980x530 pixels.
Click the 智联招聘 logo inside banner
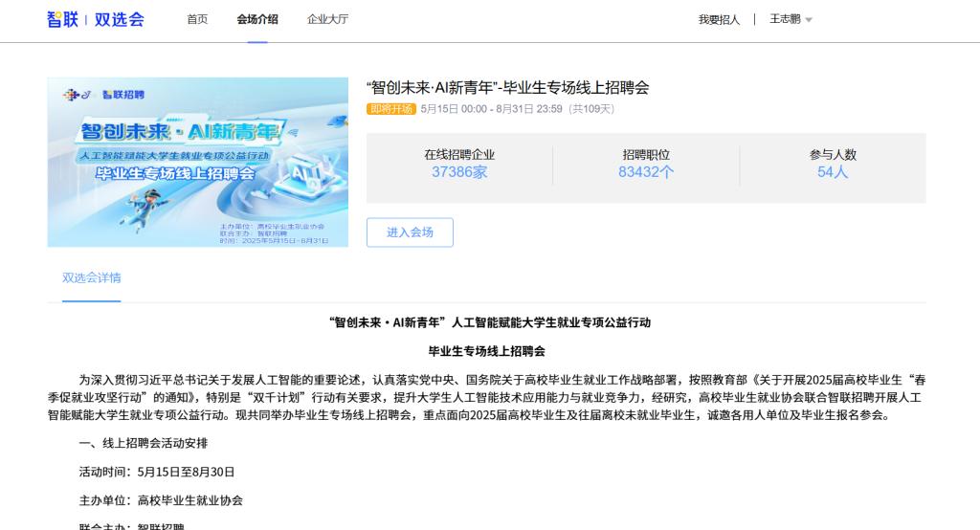pos(123,95)
